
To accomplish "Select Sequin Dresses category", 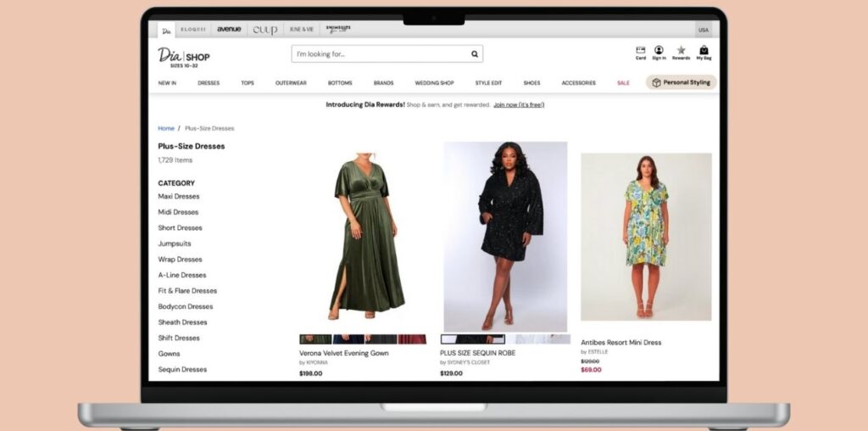I will pos(182,370).
